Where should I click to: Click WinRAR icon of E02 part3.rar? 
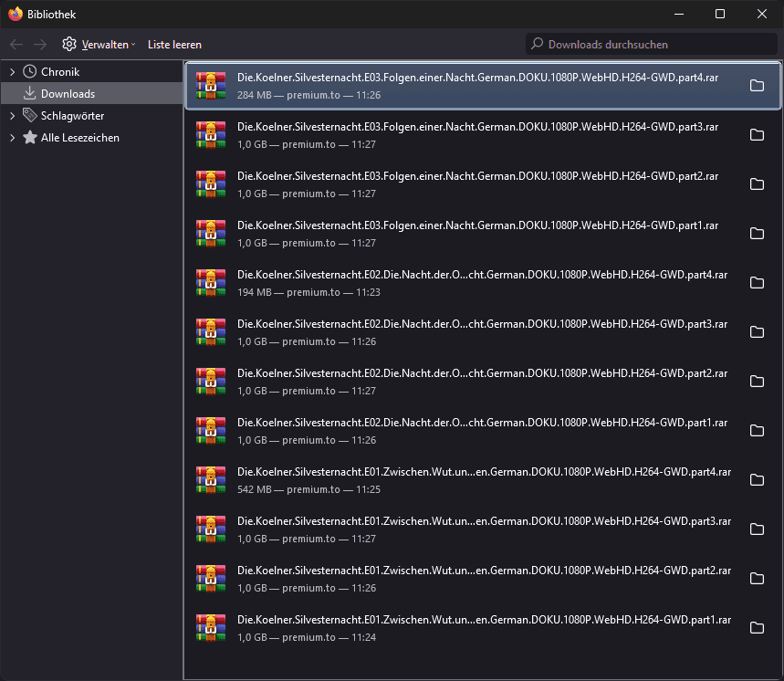pos(211,332)
